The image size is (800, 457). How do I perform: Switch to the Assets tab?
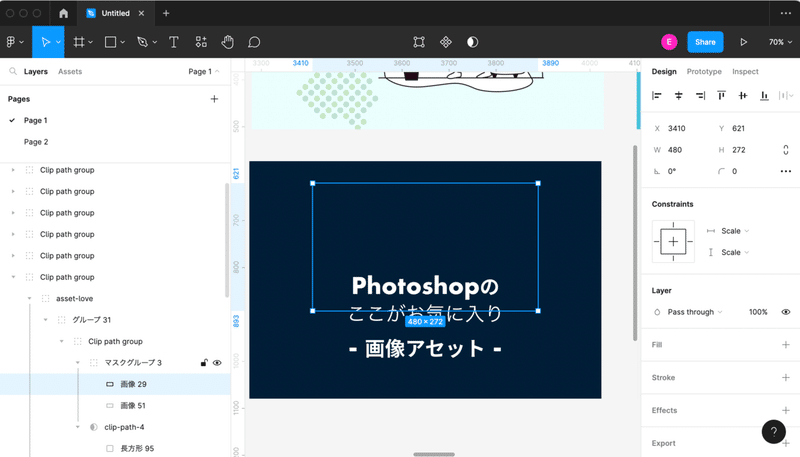point(70,71)
